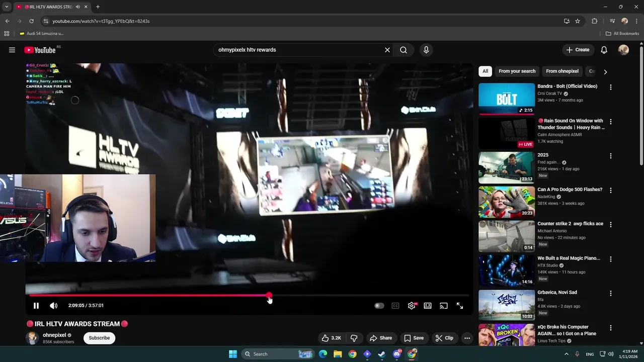Image resolution: width=644 pixels, height=362 pixels.
Task: Open Steam from the taskbar
Action: 382,354
